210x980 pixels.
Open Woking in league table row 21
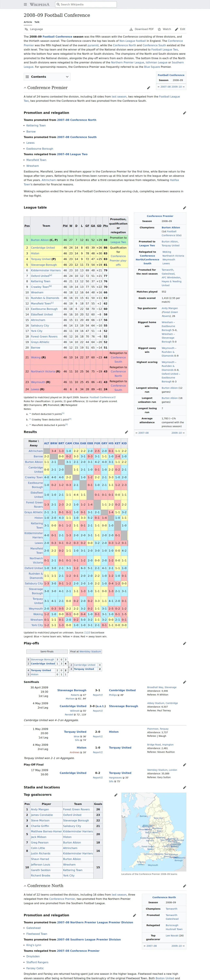[35, 358]
